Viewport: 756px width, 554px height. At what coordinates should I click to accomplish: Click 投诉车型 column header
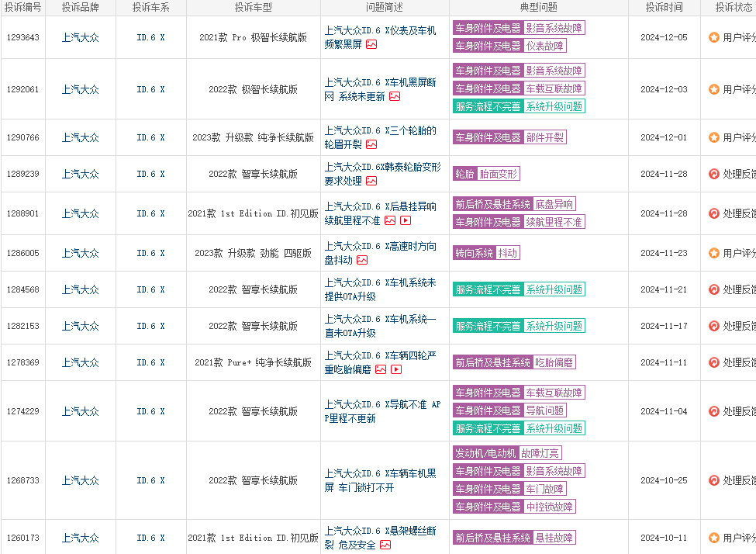point(254,7)
